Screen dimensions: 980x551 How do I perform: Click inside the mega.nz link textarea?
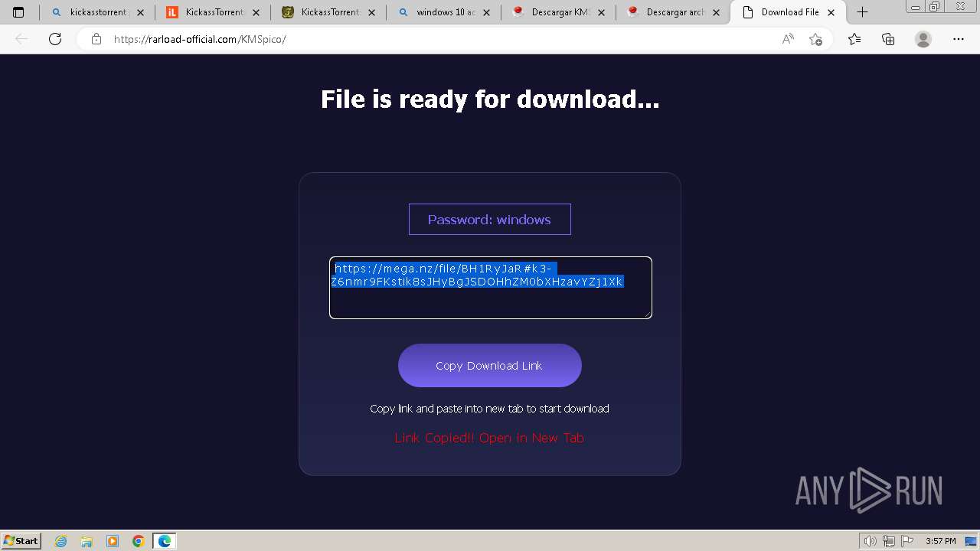pos(490,288)
